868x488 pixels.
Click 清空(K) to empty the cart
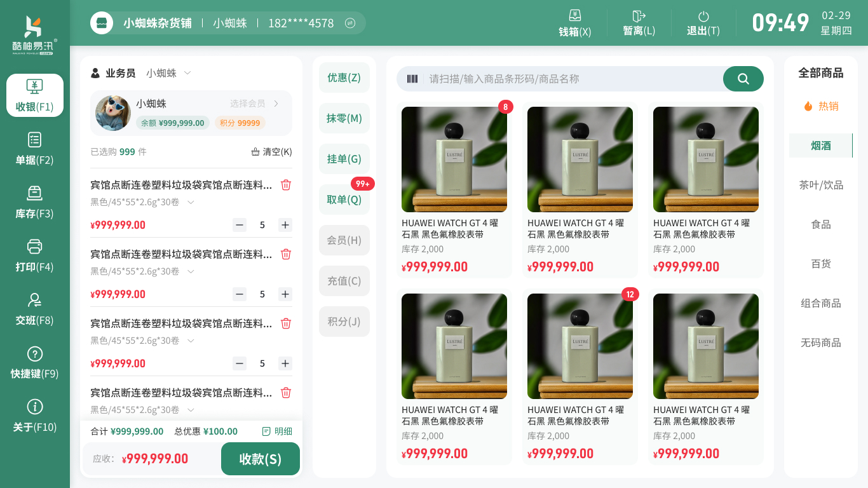click(271, 152)
